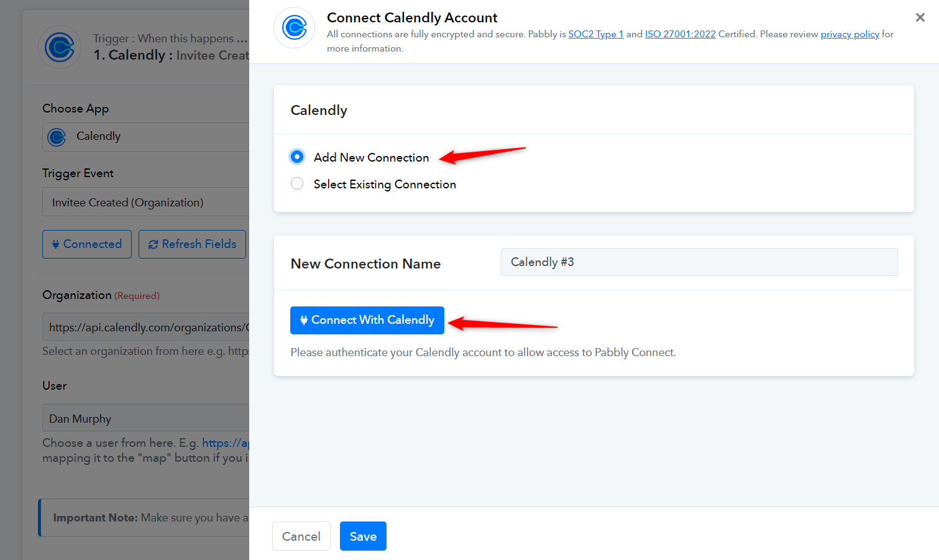
Task: Cancel the connection dialog
Action: point(301,536)
